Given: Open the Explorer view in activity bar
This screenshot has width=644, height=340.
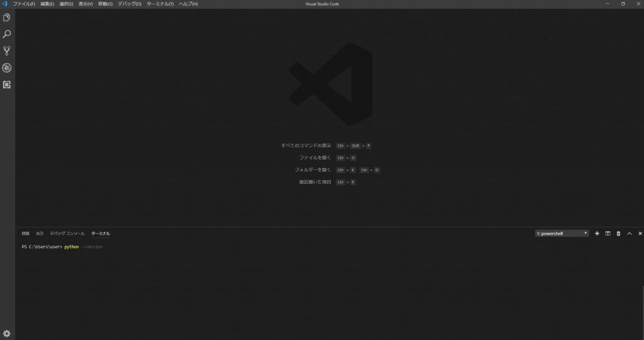Looking at the screenshot, I should 6,17.
